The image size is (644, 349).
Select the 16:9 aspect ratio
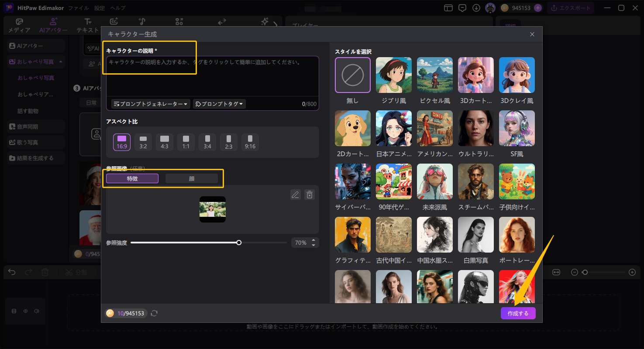[x=122, y=142]
